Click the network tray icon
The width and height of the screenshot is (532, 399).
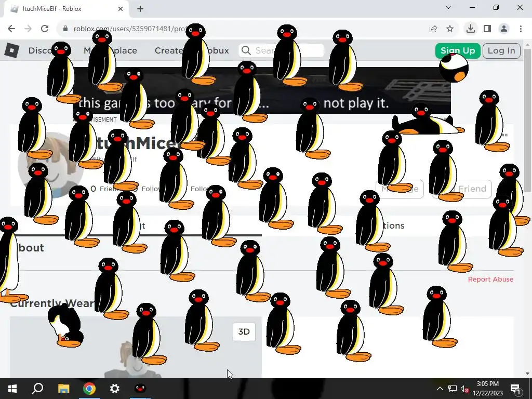[453, 389]
